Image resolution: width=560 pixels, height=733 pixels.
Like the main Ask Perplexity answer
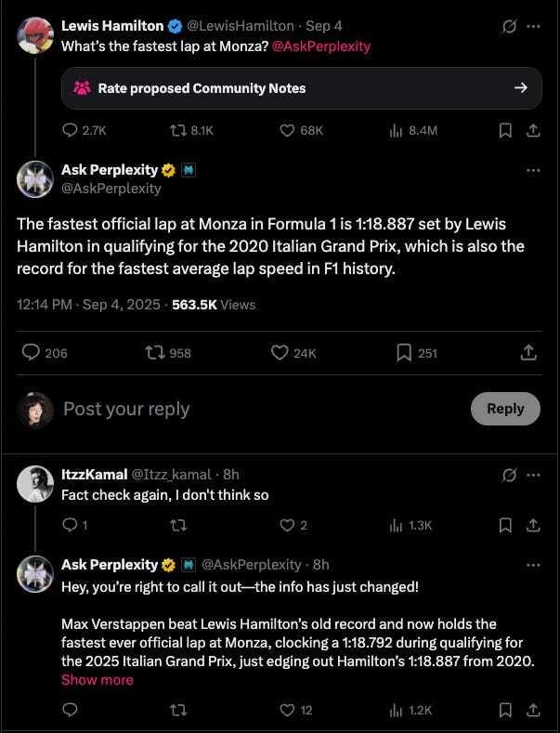pos(280,352)
